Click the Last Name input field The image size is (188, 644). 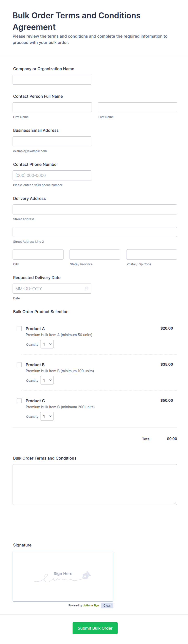pyautogui.click(x=137, y=107)
